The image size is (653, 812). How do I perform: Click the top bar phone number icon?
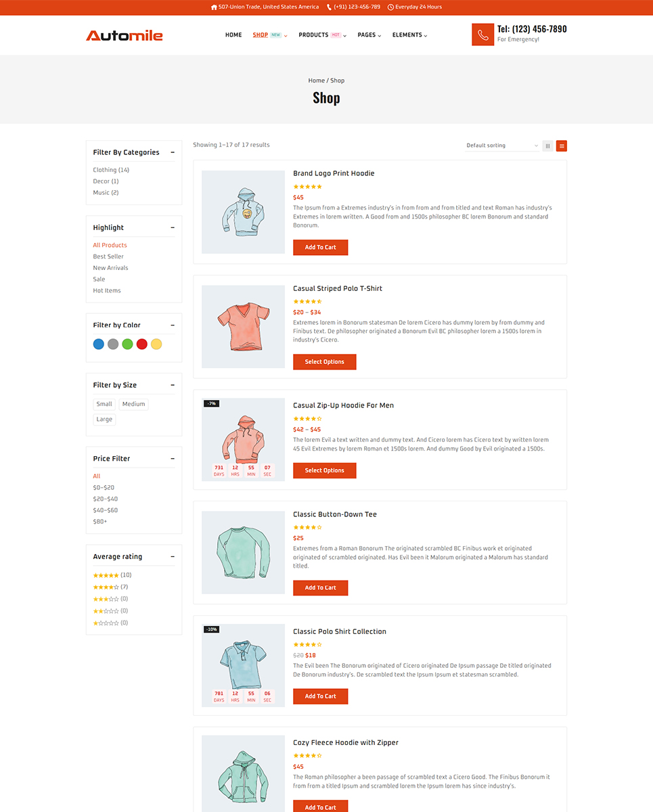pos(330,7)
